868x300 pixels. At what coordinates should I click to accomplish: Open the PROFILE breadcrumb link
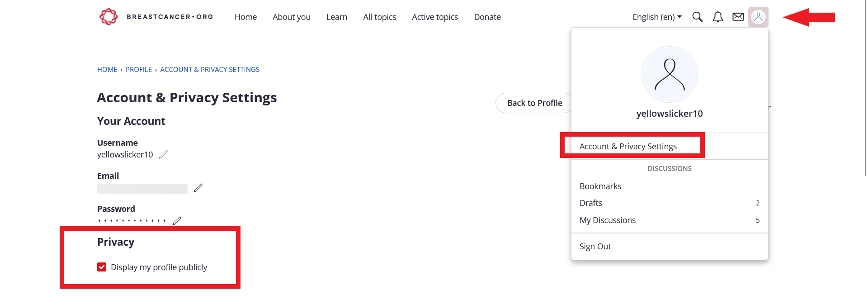pos(139,69)
